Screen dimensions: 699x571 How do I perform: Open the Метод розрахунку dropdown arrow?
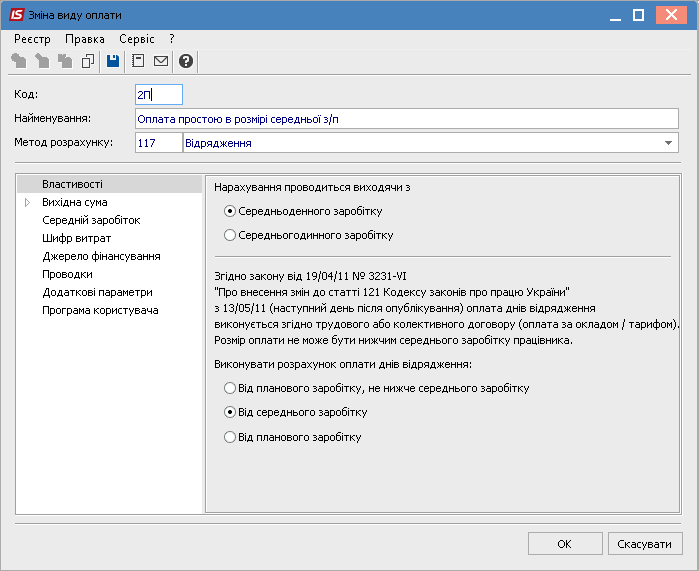(668, 143)
